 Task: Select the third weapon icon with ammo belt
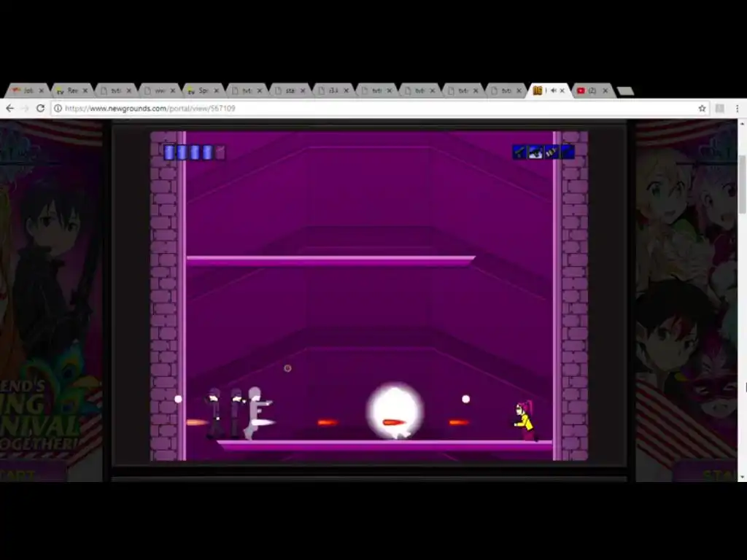click(551, 152)
